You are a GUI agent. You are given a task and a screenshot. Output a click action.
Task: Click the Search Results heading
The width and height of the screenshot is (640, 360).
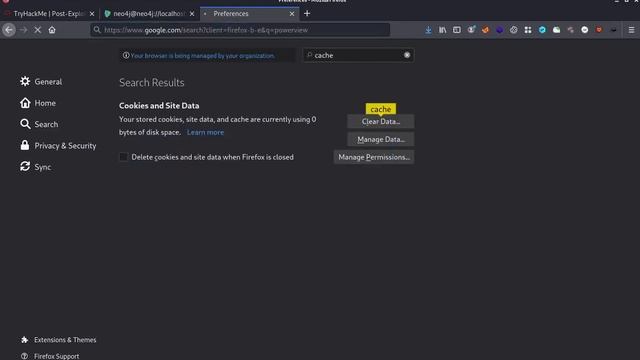tap(152, 82)
